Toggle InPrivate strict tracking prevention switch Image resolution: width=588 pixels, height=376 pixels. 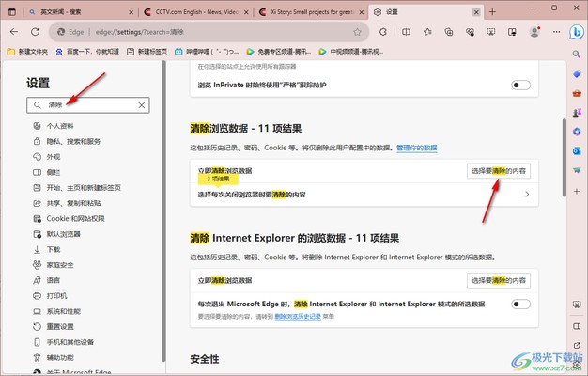520,85
